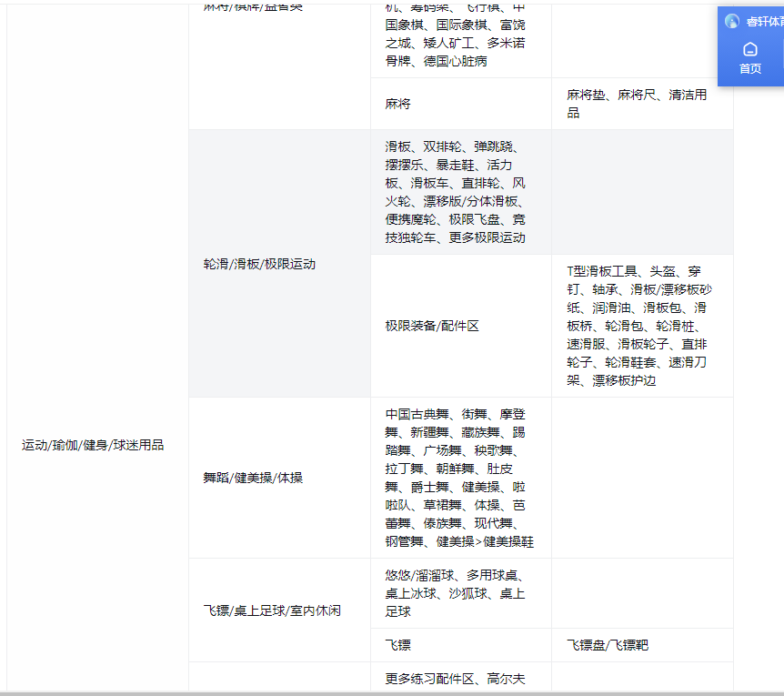Screen dimensions: 784x696
Task: Select the 运动/瑜伽/健身/球迷用品 top category cell
Action: (x=93, y=445)
